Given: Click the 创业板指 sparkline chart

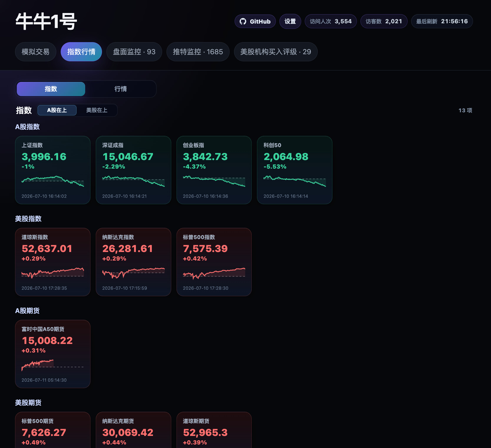Looking at the screenshot, I should (214, 181).
